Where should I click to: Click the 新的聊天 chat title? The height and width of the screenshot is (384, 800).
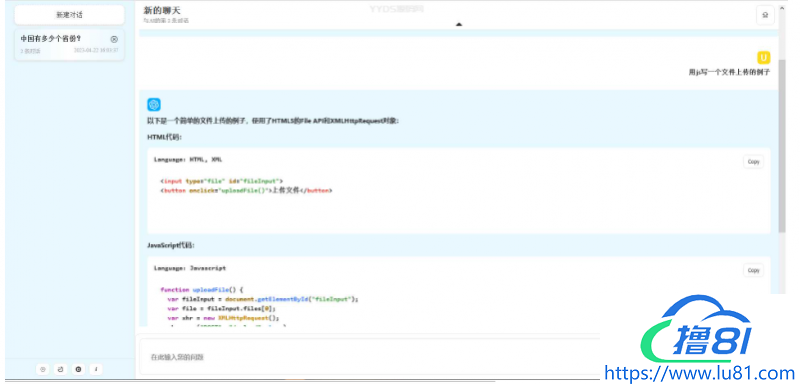pyautogui.click(x=162, y=10)
